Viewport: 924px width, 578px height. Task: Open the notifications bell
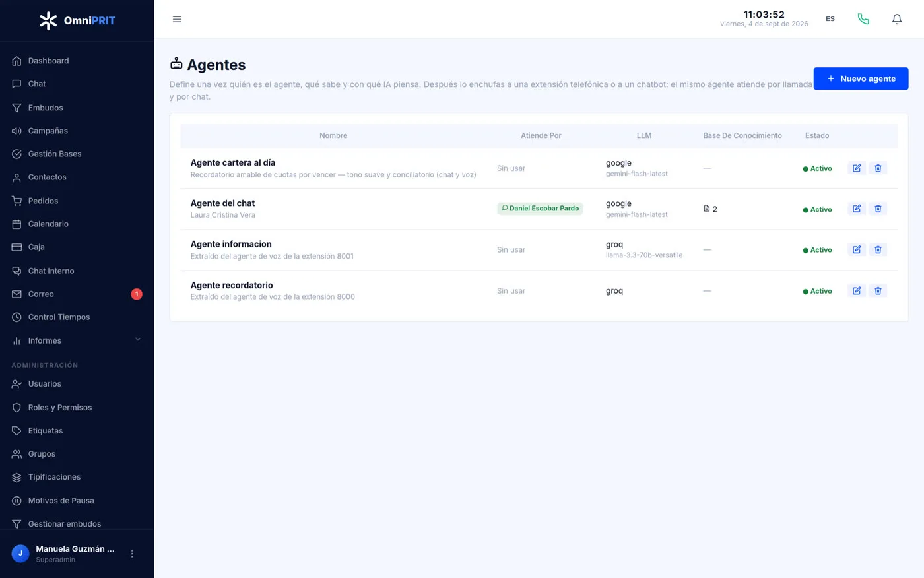[897, 19]
